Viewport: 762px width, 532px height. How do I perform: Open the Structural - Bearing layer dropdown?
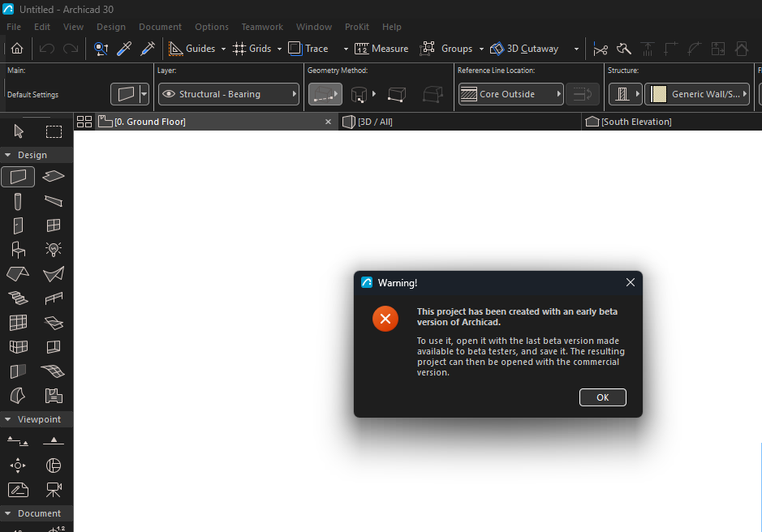point(228,94)
